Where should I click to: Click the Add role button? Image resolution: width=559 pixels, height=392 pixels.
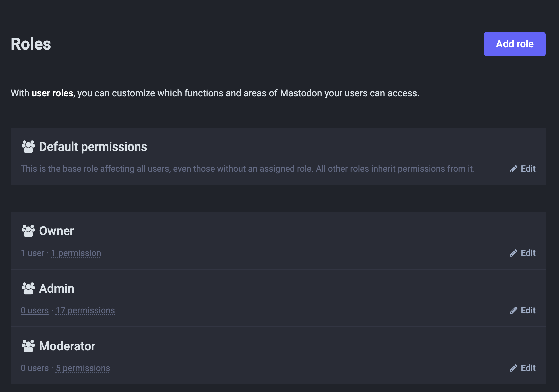(x=515, y=44)
